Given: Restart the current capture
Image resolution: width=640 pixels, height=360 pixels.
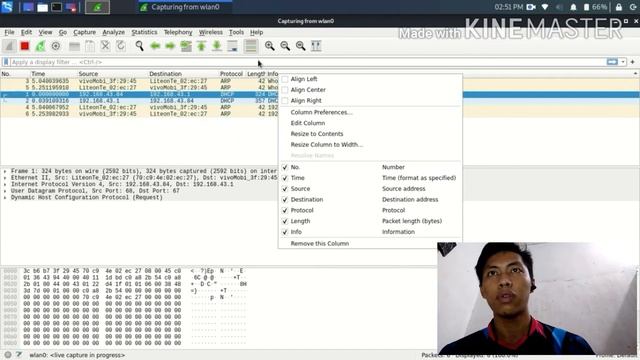Looking at the screenshot, I should (x=40, y=46).
